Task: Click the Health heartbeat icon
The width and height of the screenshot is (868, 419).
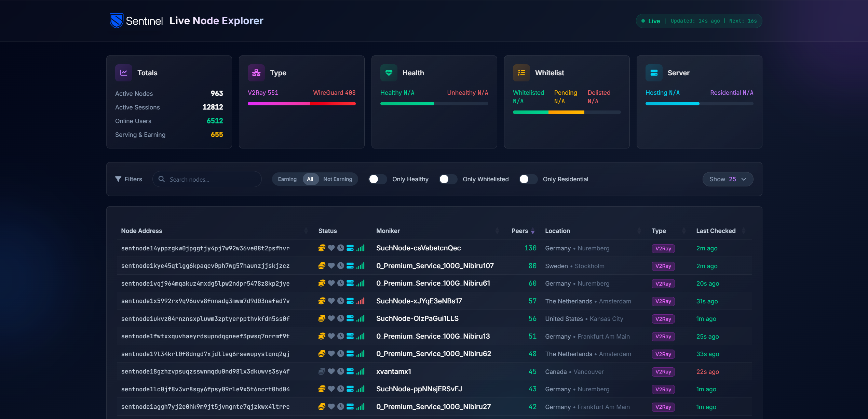Action: 389,73
